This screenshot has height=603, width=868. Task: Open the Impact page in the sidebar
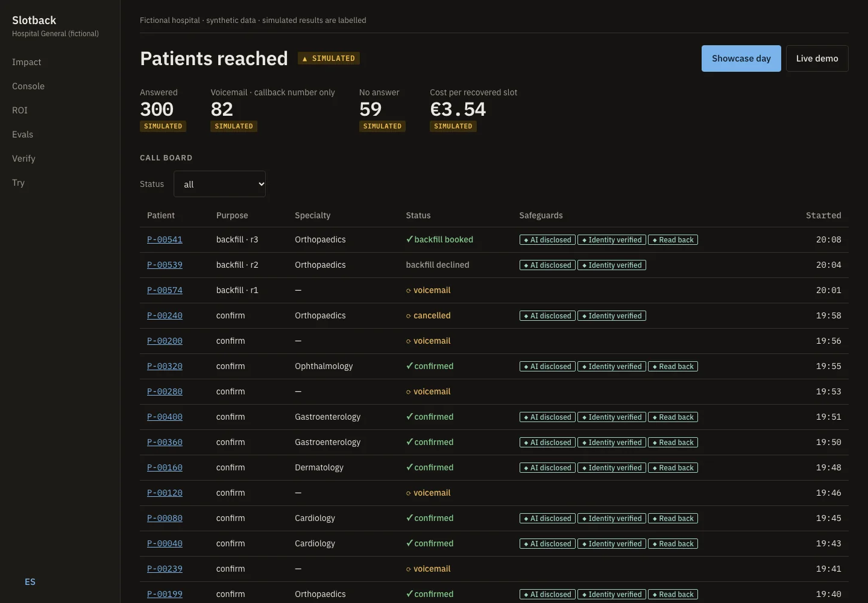tap(27, 62)
